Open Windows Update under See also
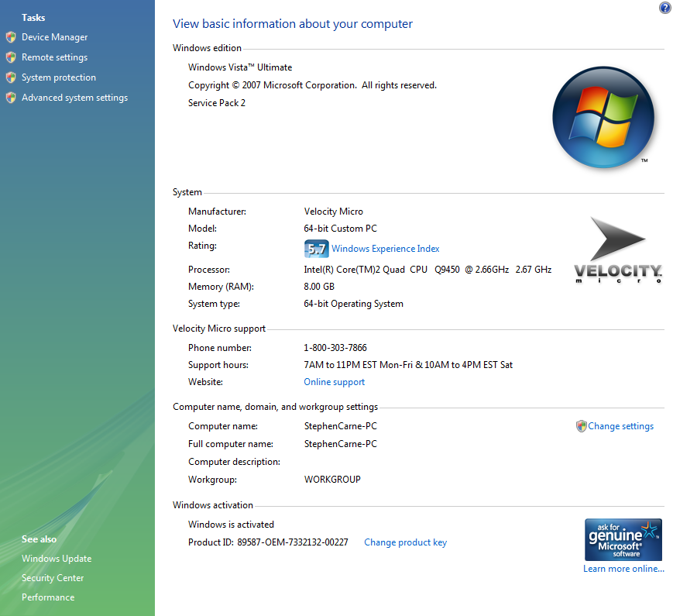 click(57, 559)
